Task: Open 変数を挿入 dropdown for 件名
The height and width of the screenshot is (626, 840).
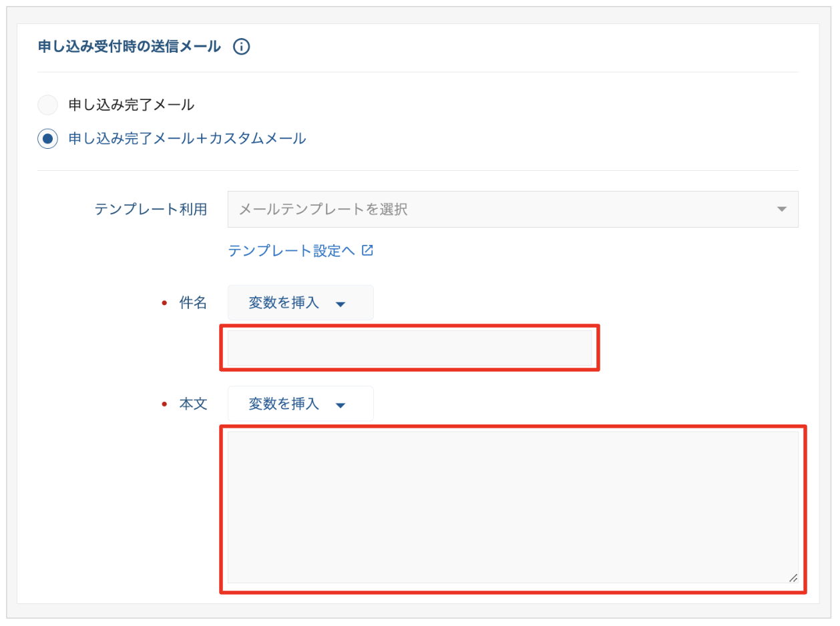Action: tap(300, 303)
